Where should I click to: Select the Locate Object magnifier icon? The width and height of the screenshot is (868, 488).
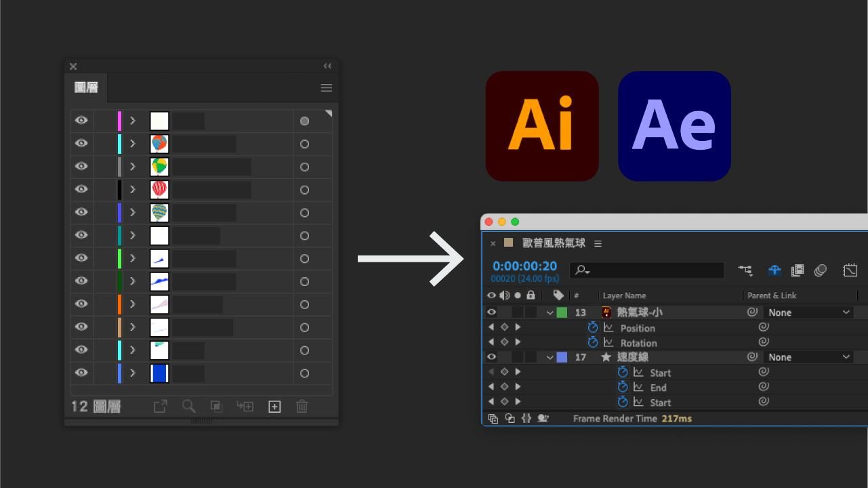point(188,406)
